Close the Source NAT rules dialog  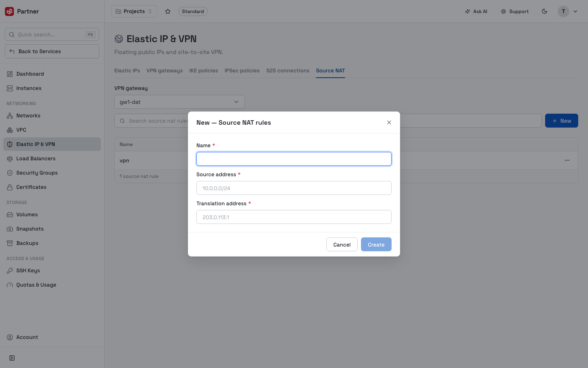(x=389, y=123)
